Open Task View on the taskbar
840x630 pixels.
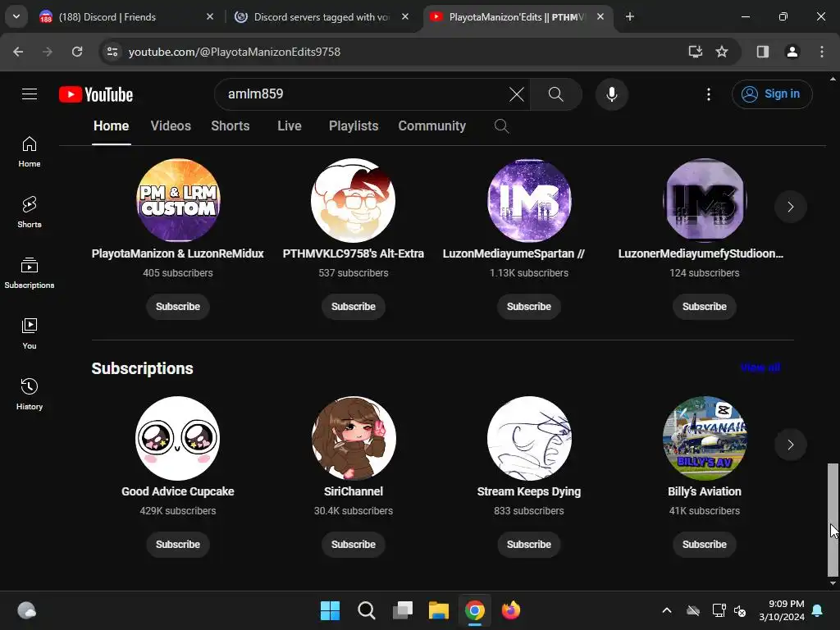pos(402,610)
